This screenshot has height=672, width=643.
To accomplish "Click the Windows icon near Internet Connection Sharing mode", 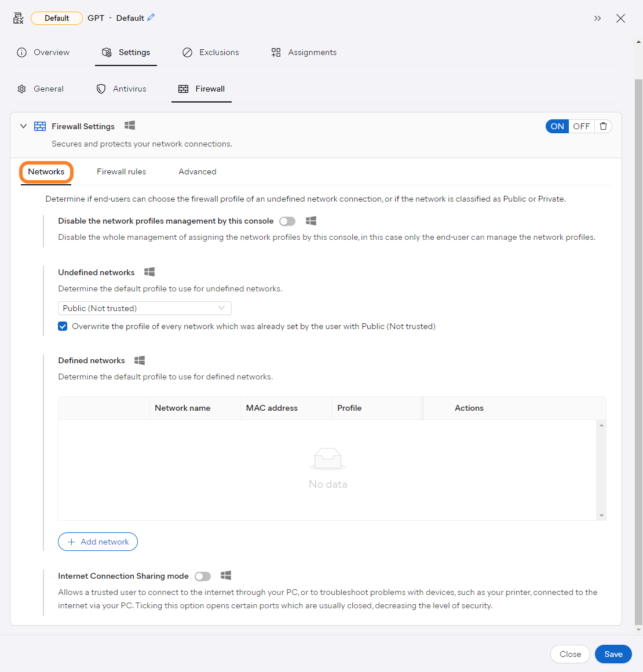I will pos(226,575).
